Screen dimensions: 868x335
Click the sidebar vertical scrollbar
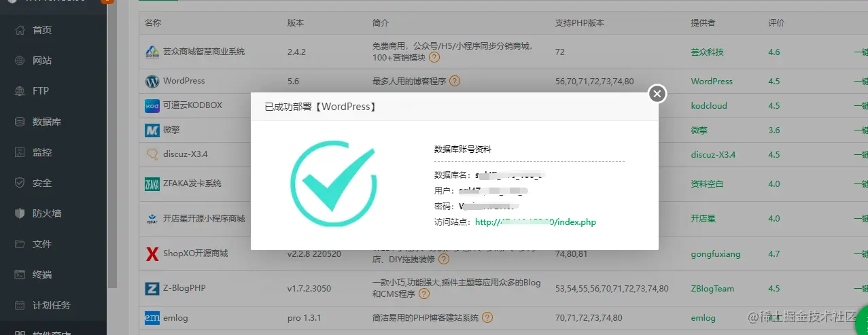[112, 144]
